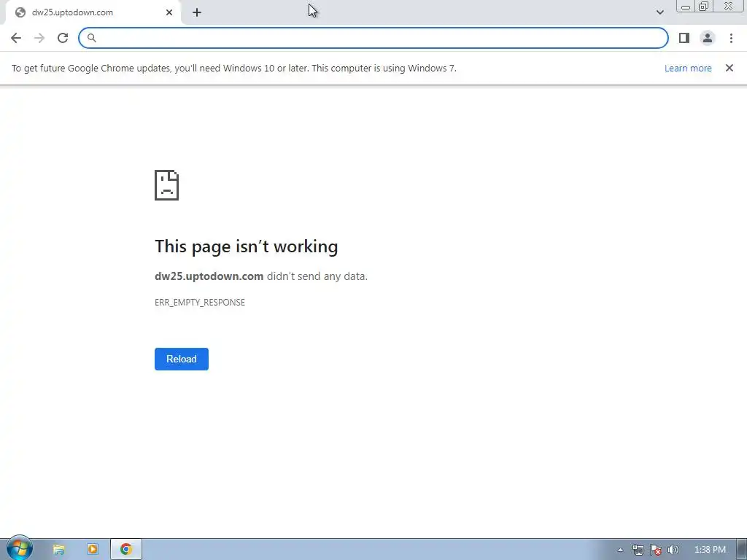Image resolution: width=747 pixels, height=560 pixels.
Task: Select the ERR_EMPTY_RESPONSE text
Action: [200, 303]
